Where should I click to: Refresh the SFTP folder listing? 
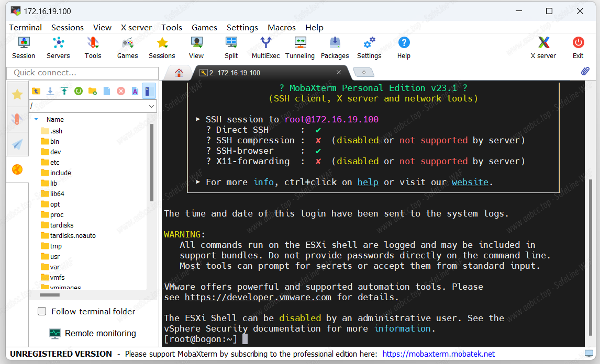click(79, 91)
